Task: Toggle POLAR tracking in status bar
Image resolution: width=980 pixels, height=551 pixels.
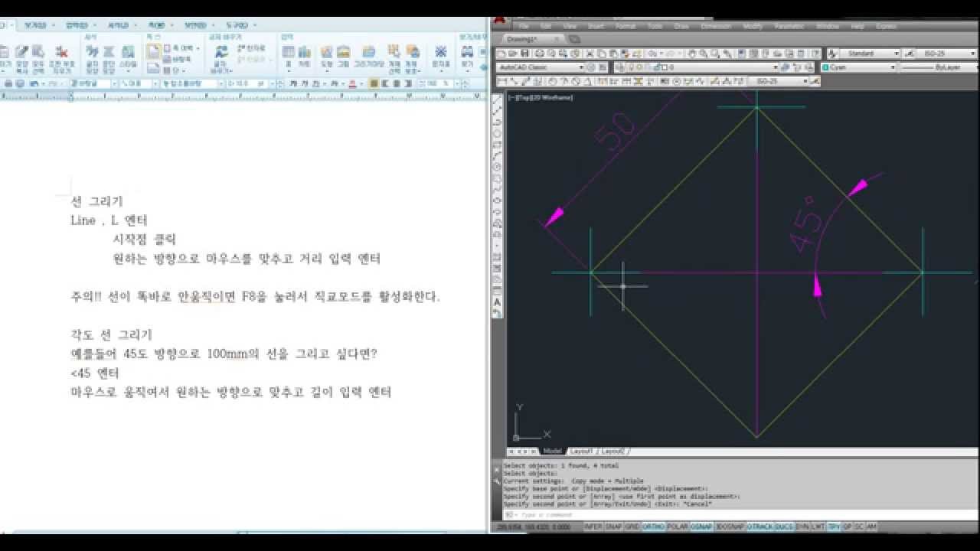Action: point(678,527)
